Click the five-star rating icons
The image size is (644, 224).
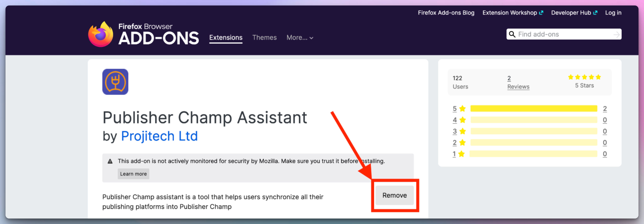click(584, 77)
